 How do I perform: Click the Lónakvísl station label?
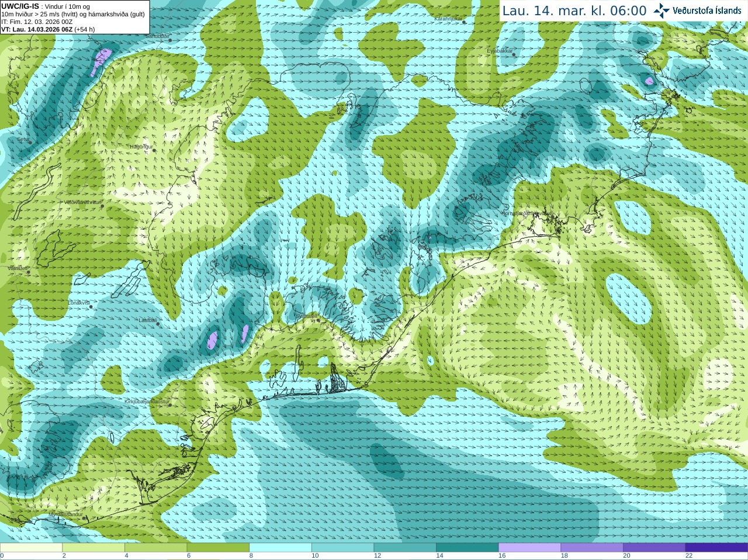pos(79,303)
